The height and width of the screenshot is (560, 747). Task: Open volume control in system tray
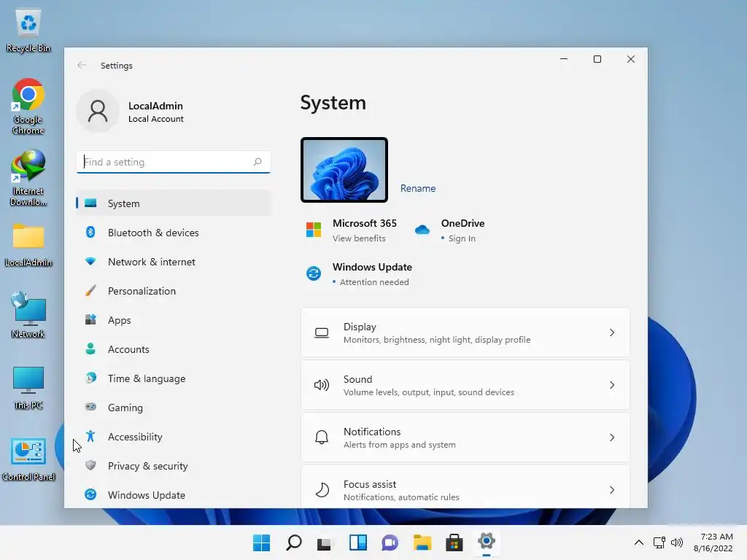676,542
